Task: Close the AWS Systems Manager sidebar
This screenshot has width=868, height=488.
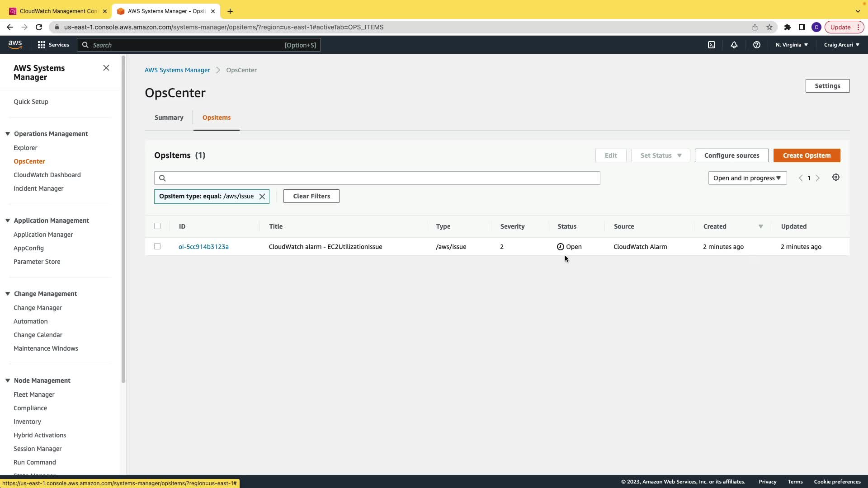Action: pyautogui.click(x=106, y=68)
